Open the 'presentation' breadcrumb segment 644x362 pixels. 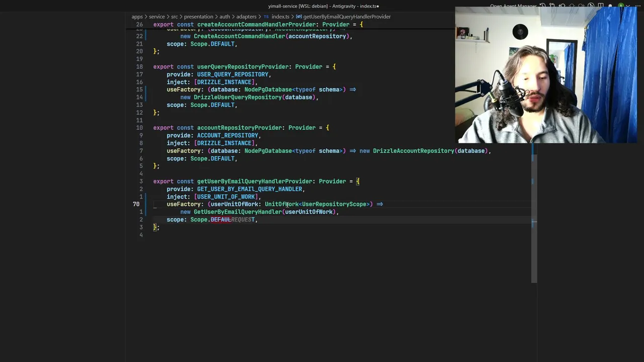198,17
